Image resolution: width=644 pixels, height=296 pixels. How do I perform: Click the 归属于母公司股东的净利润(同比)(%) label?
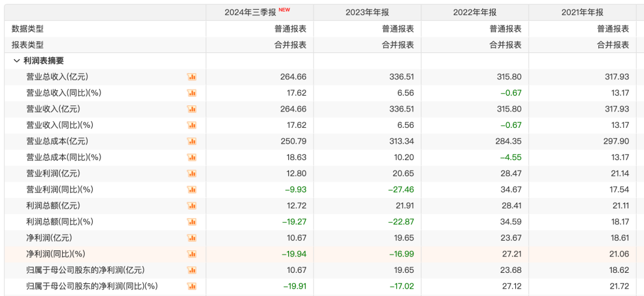point(91,286)
